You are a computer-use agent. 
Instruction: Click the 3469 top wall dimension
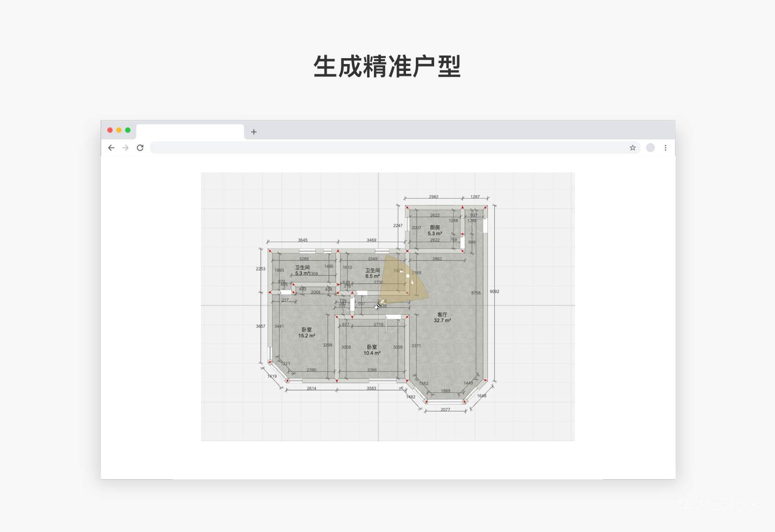[371, 240]
